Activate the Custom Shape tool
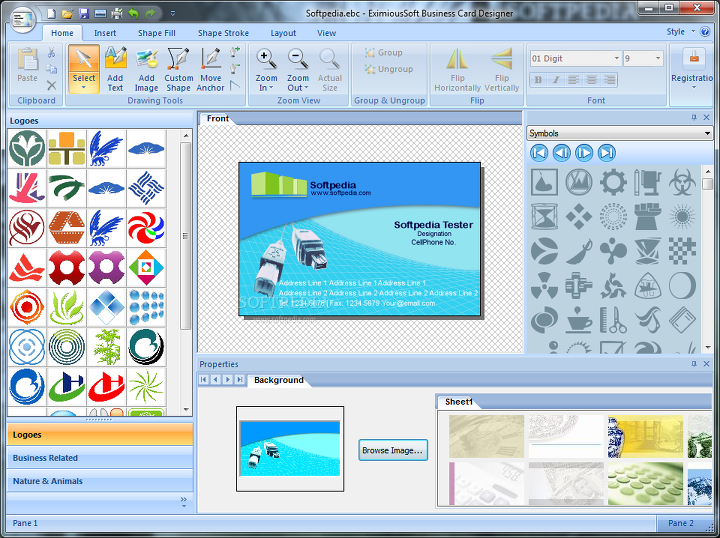This screenshot has height=538, width=720. pyautogui.click(x=178, y=69)
